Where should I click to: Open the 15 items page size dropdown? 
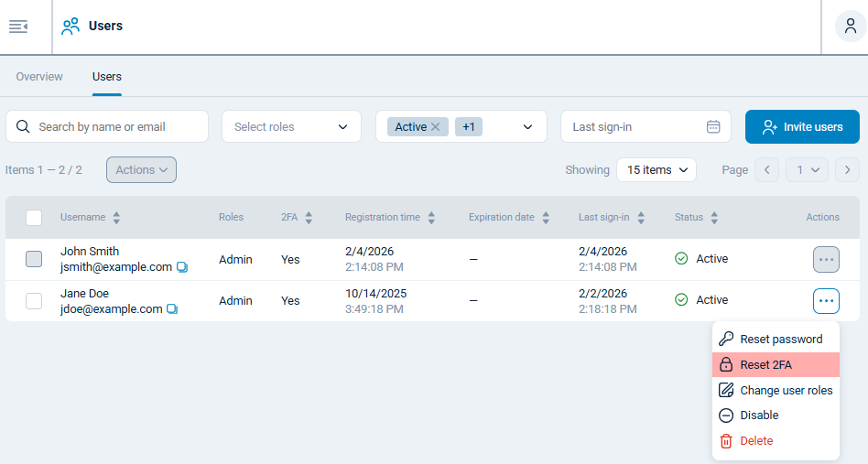coord(656,169)
